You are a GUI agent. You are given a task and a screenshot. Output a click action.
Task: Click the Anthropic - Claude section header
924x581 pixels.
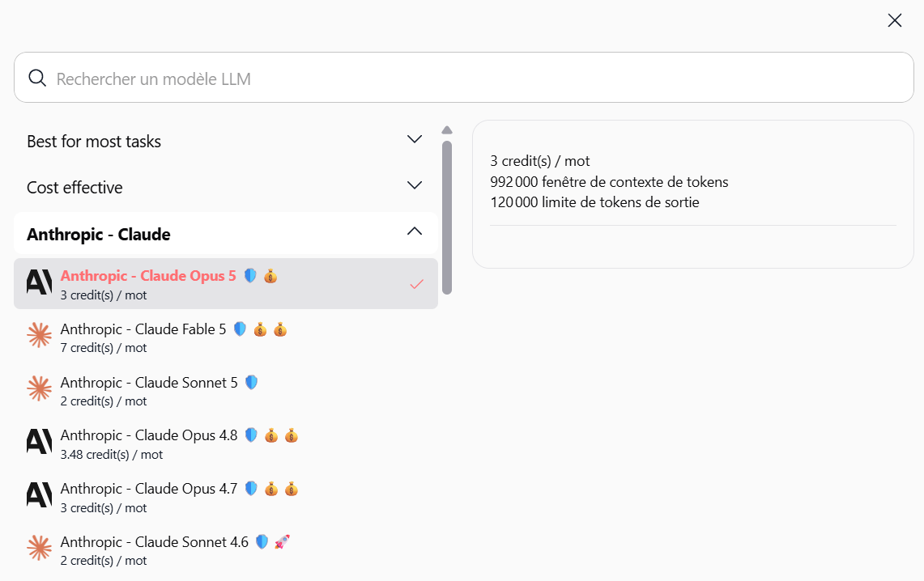[x=226, y=234]
